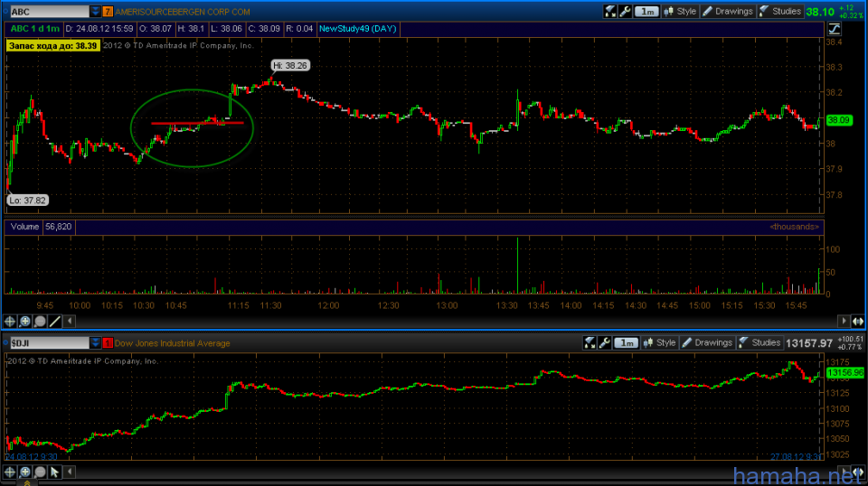Image resolution: width=868 pixels, height=486 pixels.
Task: Open the wrench settings icon on the $DJI chart
Action: pyautogui.click(x=604, y=343)
